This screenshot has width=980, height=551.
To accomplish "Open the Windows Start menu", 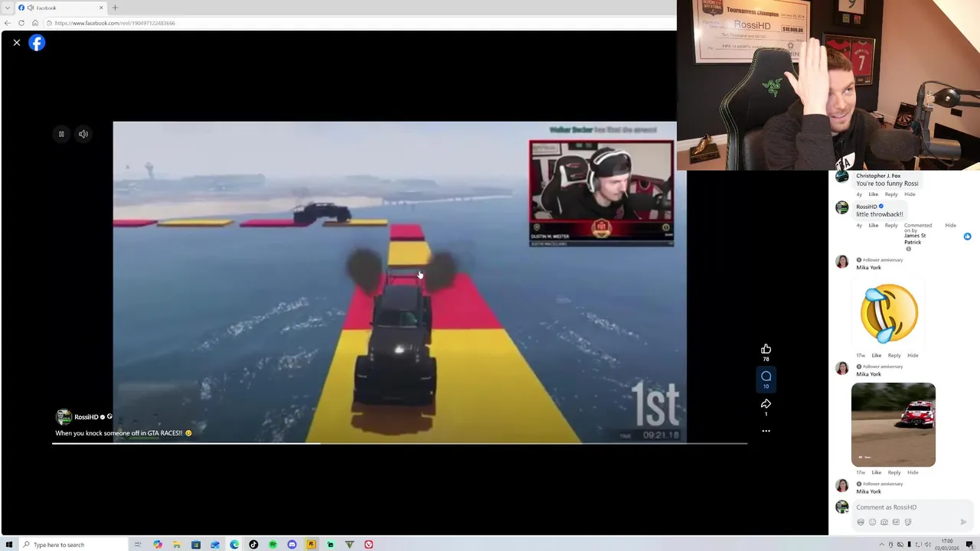I will [x=9, y=545].
